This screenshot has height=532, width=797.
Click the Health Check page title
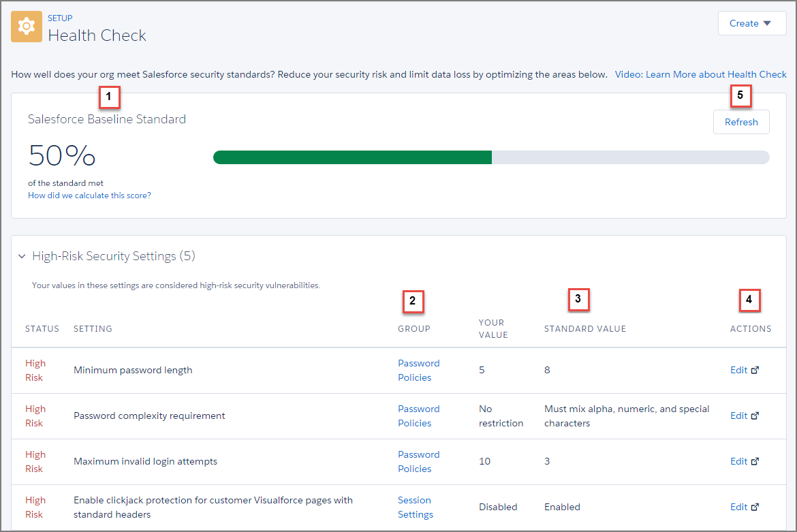tap(97, 35)
